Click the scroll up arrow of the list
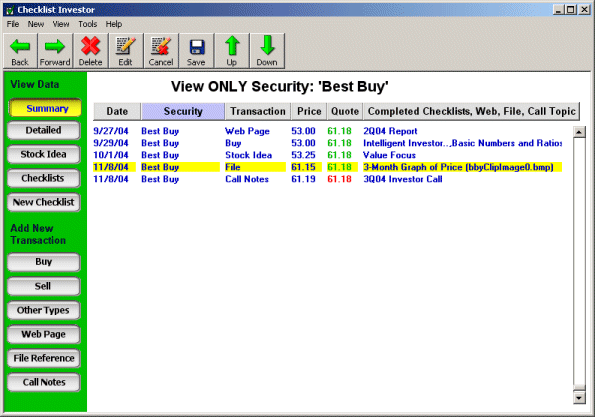 click(579, 132)
